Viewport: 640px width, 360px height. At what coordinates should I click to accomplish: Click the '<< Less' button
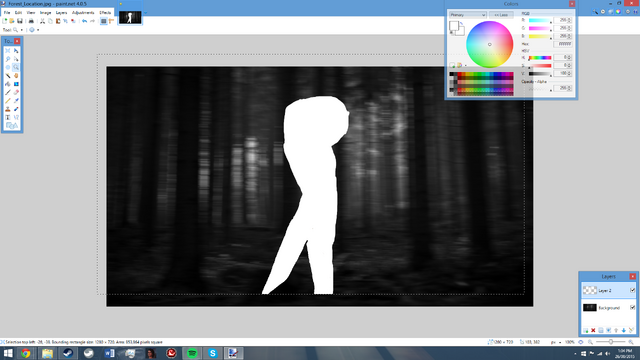coord(501,15)
